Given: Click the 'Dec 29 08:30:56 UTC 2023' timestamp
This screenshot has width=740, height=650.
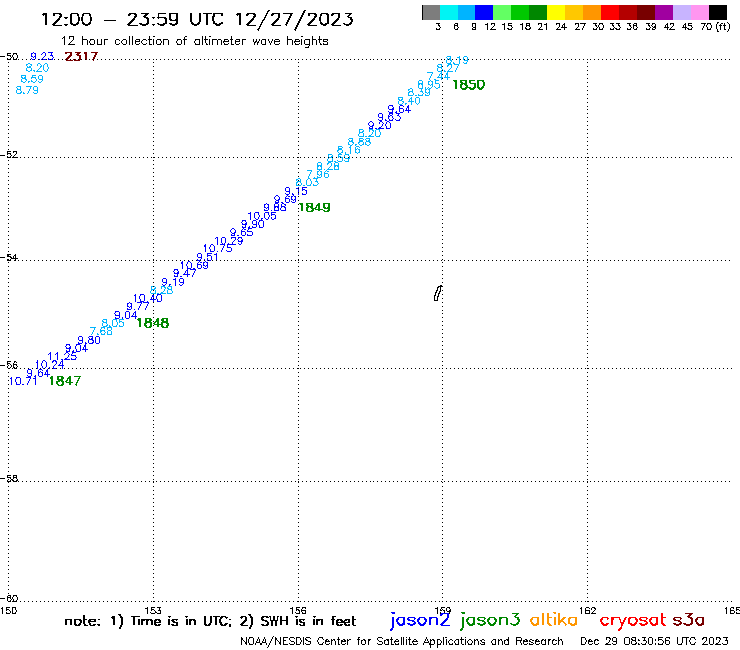Looking at the screenshot, I should tap(654, 641).
